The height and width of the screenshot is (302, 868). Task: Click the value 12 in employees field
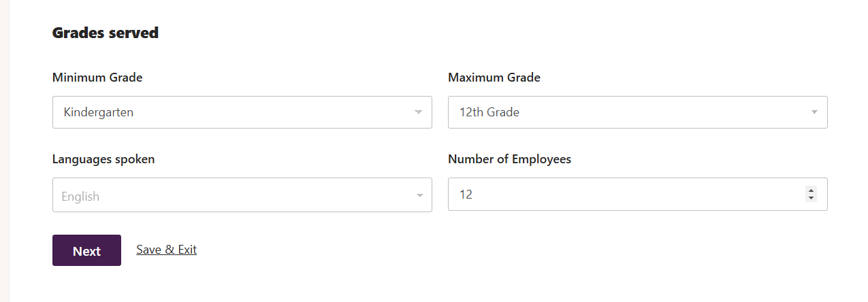(x=466, y=195)
